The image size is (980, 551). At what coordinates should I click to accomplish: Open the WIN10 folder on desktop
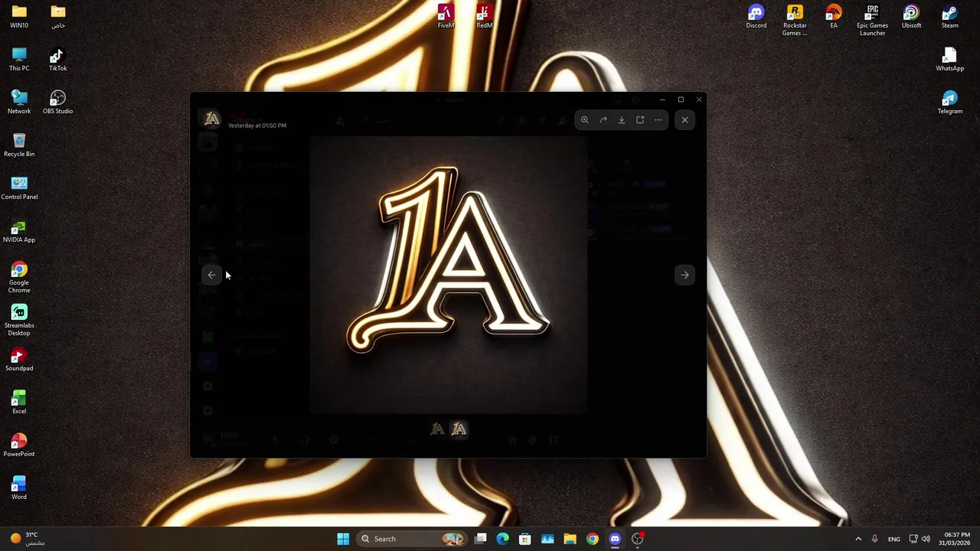(x=19, y=16)
